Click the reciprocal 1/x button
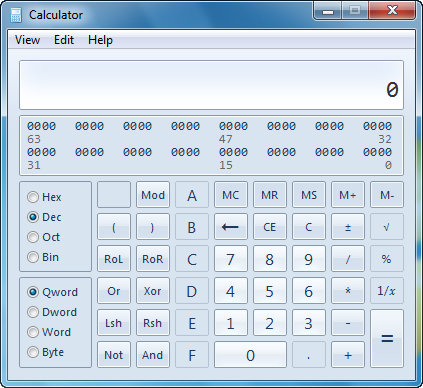Screen dimensions: 423x388 [x=387, y=291]
